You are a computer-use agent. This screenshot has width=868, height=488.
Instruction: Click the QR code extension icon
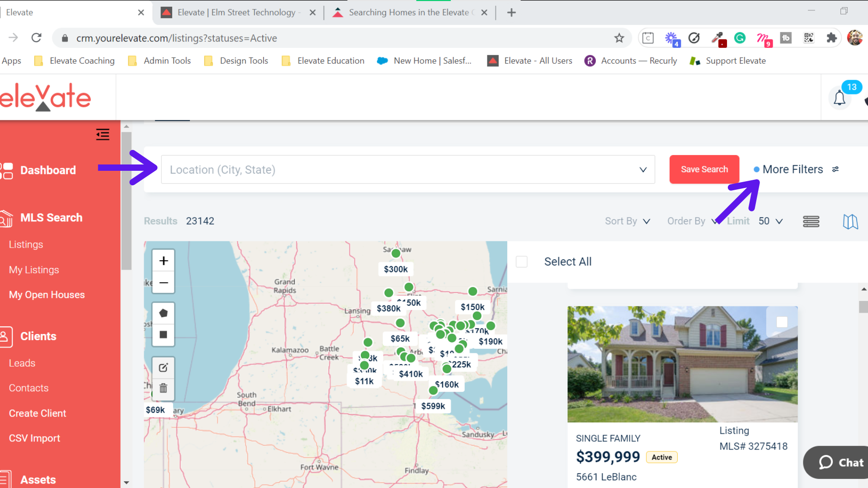click(x=809, y=38)
